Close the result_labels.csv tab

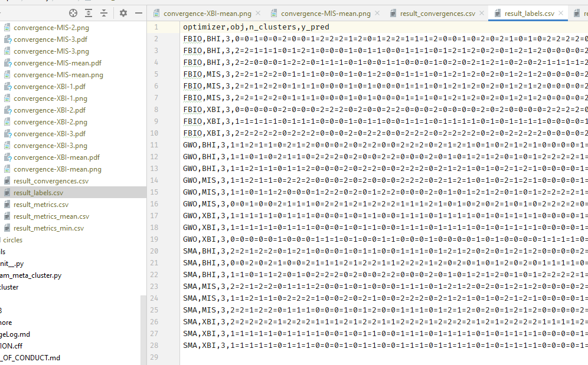[561, 13]
